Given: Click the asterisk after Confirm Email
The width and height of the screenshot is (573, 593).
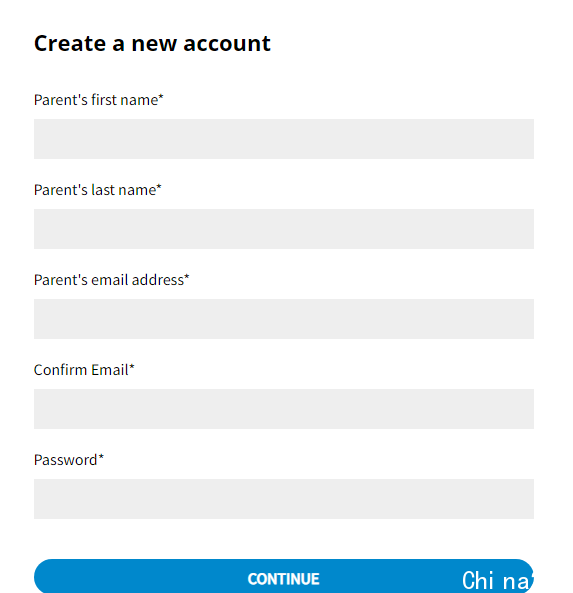Looking at the screenshot, I should tap(132, 367).
